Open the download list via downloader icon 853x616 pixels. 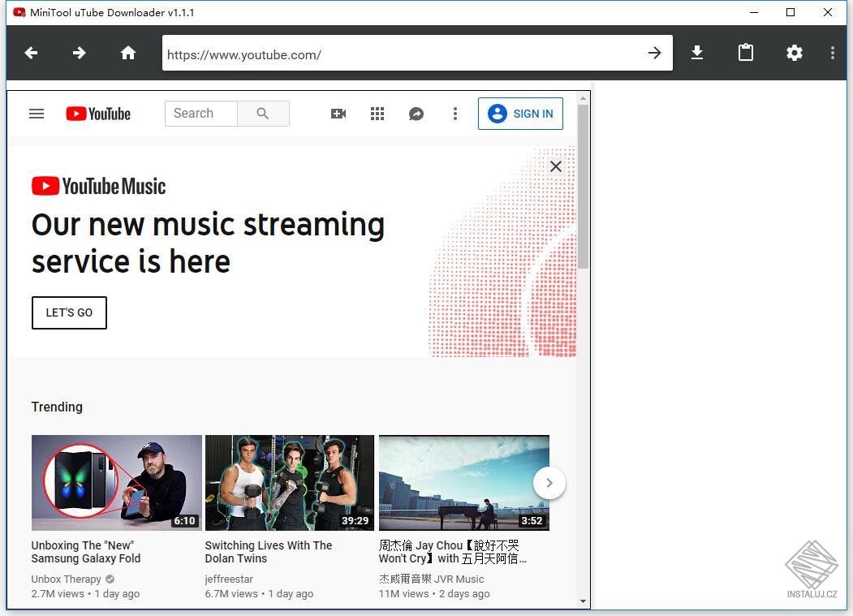[x=696, y=53]
